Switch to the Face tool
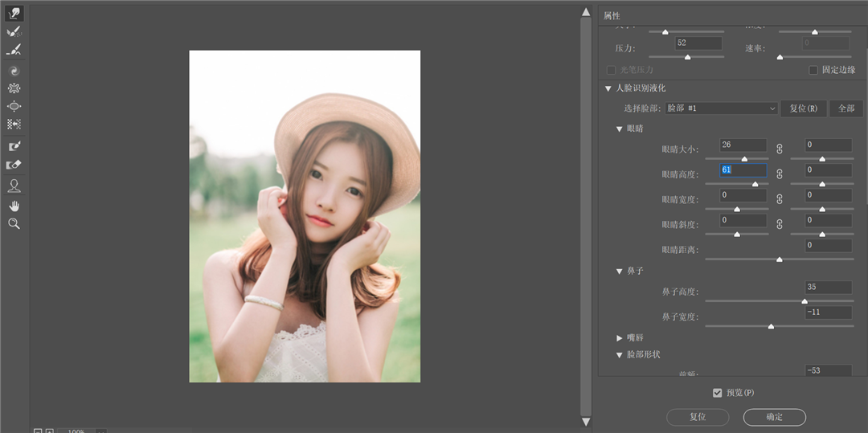868x433 pixels. pyautogui.click(x=14, y=186)
